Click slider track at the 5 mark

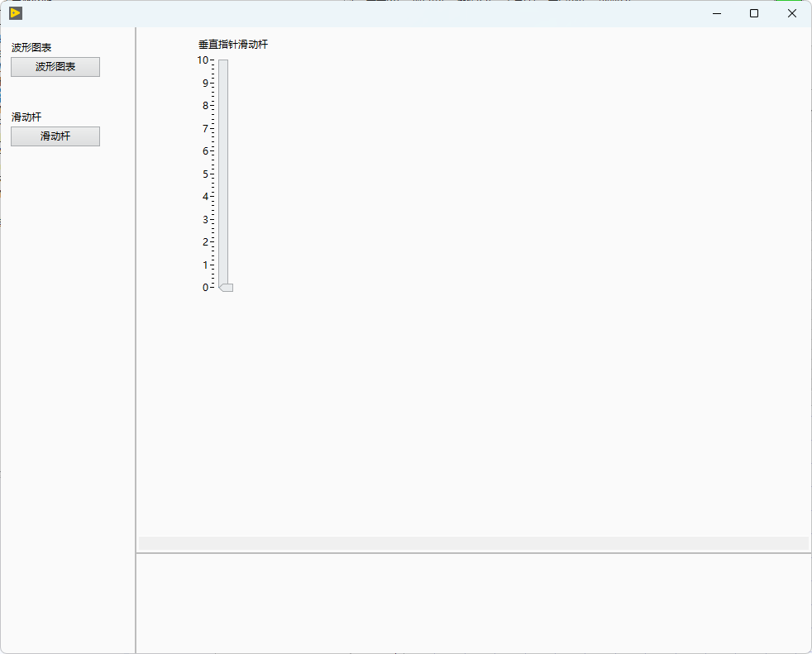(223, 174)
